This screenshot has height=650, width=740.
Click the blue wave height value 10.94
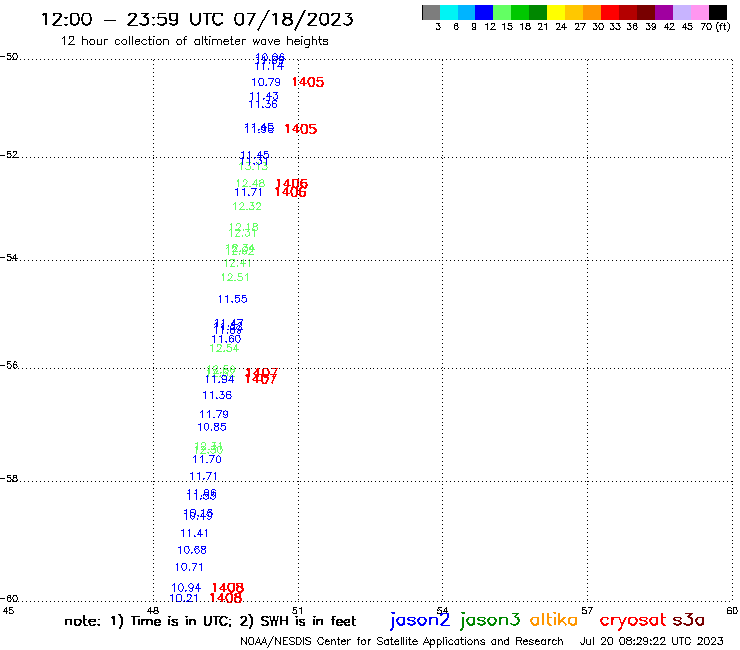[186, 588]
